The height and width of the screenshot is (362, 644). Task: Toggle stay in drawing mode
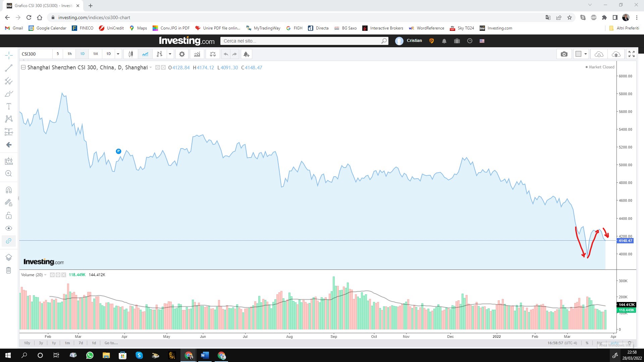point(9,202)
